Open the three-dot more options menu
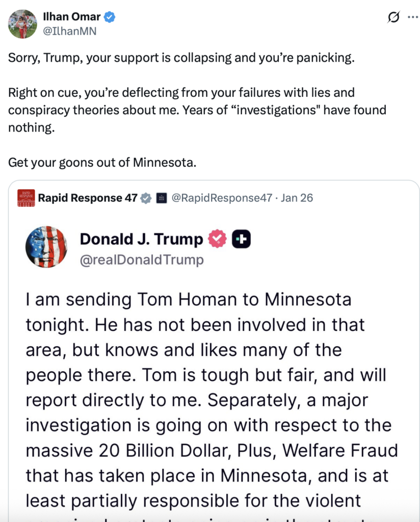 tap(412, 17)
